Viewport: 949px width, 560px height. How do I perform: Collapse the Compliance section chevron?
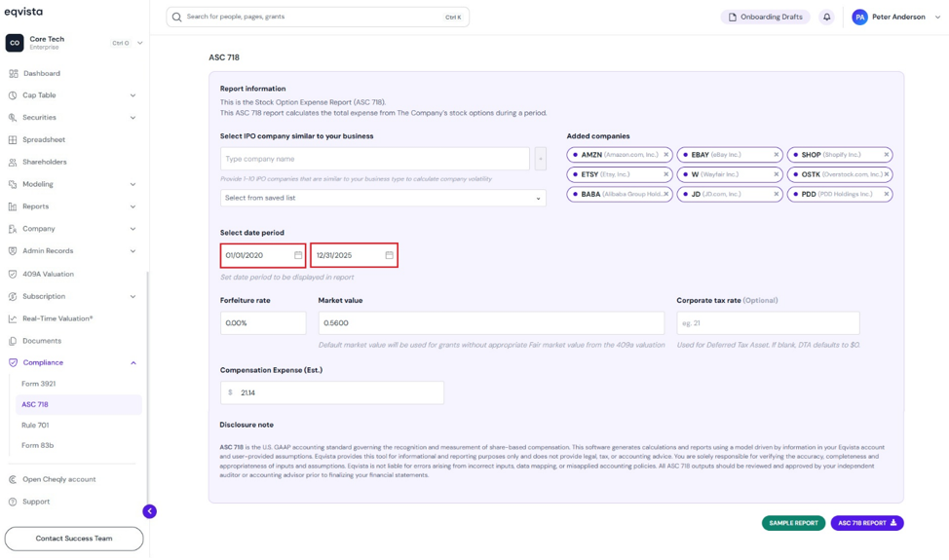pos(133,363)
